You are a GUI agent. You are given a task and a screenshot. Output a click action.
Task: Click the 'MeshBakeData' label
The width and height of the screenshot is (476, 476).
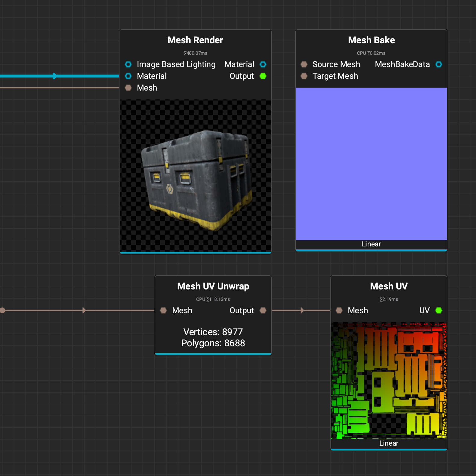(402, 64)
